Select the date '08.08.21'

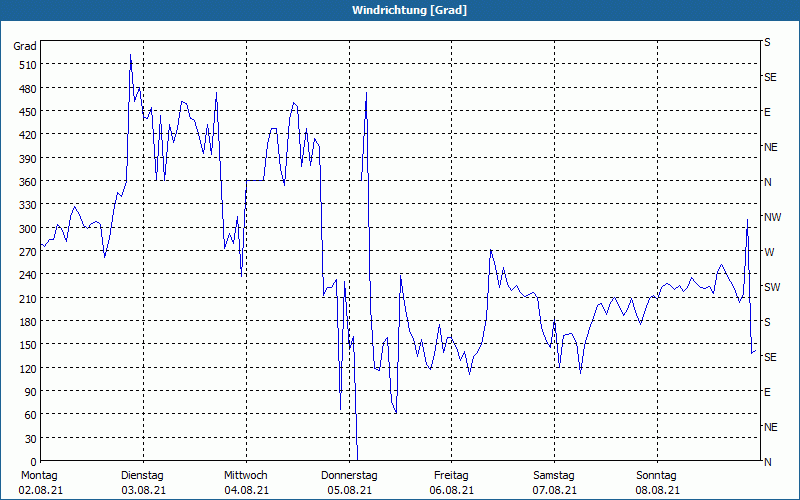(657, 490)
